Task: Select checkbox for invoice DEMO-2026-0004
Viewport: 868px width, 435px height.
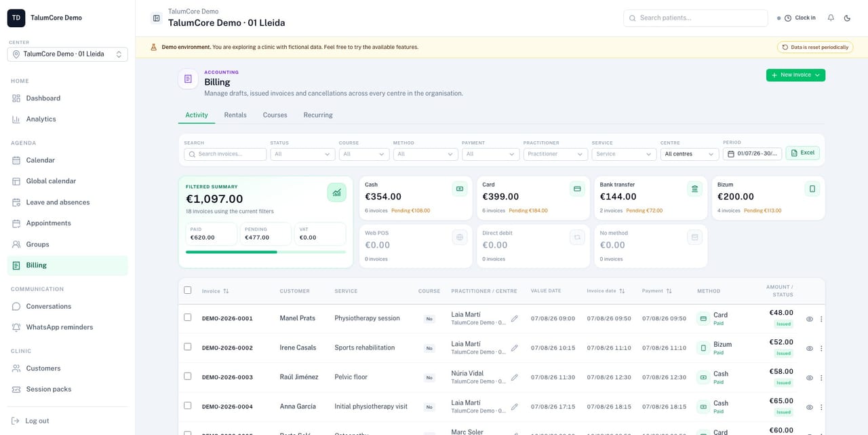Action: 188,405
